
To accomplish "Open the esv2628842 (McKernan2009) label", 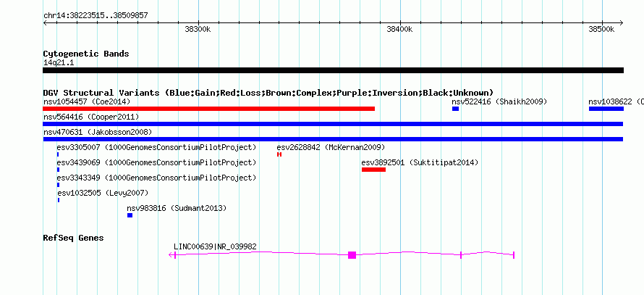I will coord(331,147).
